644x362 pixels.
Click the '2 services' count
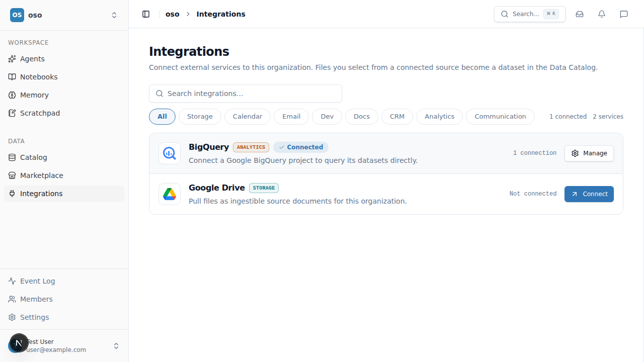(x=608, y=117)
